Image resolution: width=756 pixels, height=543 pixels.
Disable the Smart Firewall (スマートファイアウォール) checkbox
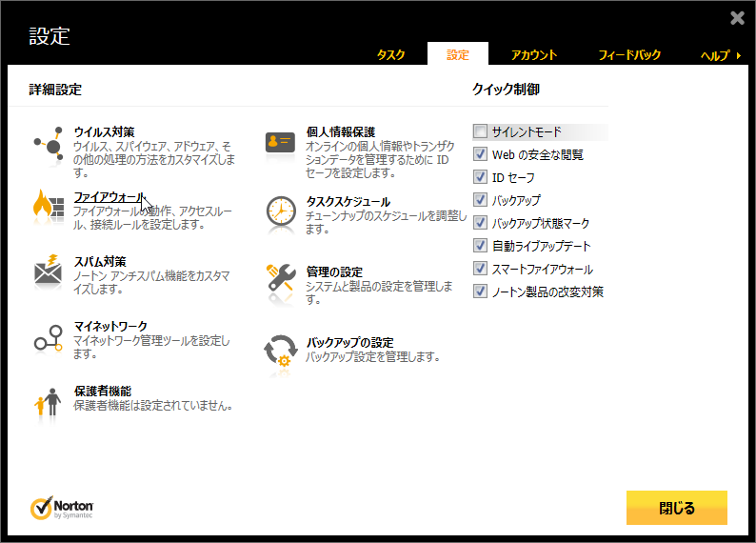(481, 269)
